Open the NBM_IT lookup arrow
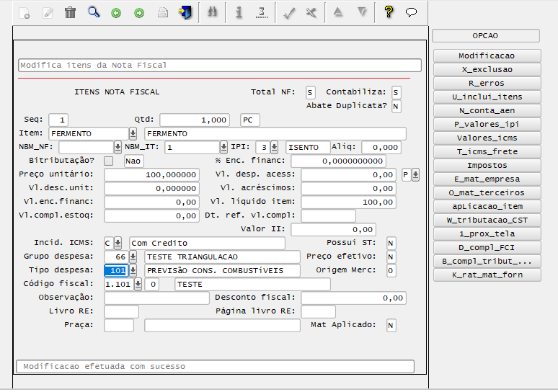Image resolution: width=558 pixels, height=392 pixels. 223,147
